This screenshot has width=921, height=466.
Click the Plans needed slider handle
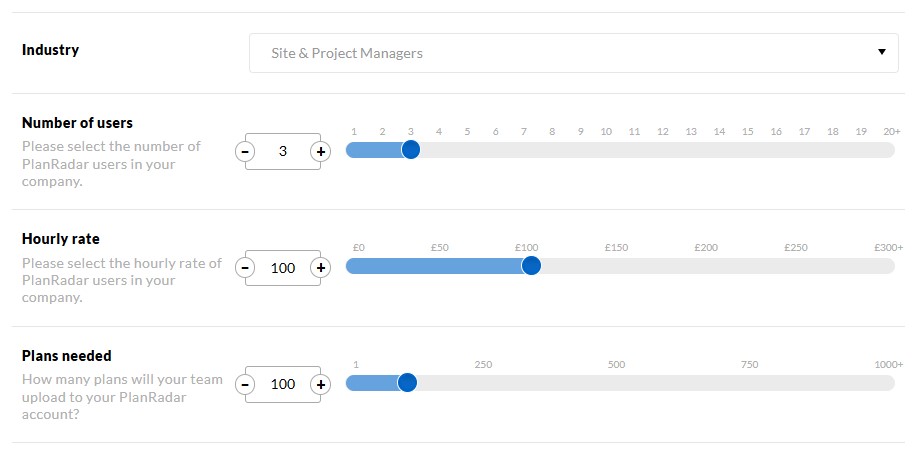click(407, 383)
